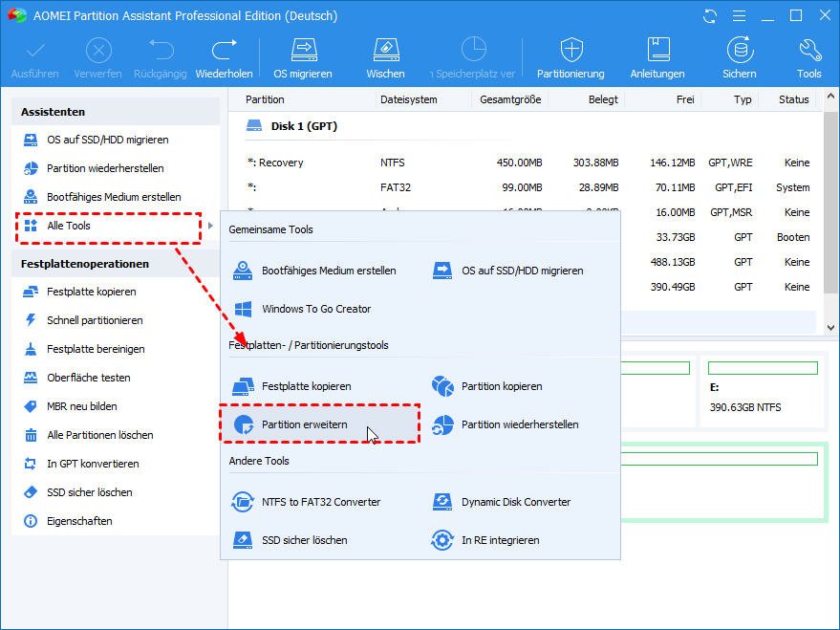Click Bootfähiges Medium erstellen in sidebar

point(116,197)
